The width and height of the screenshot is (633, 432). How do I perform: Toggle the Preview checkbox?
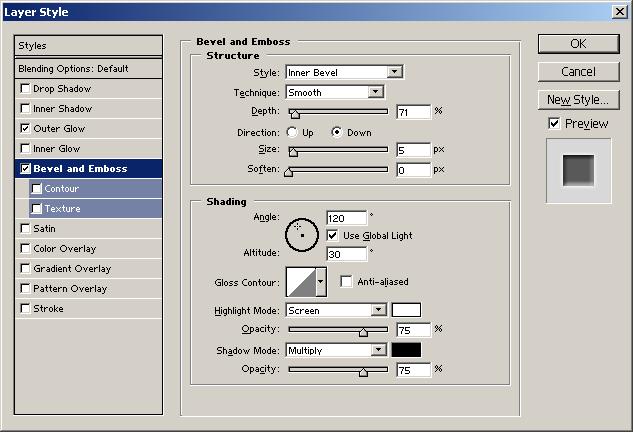point(554,124)
